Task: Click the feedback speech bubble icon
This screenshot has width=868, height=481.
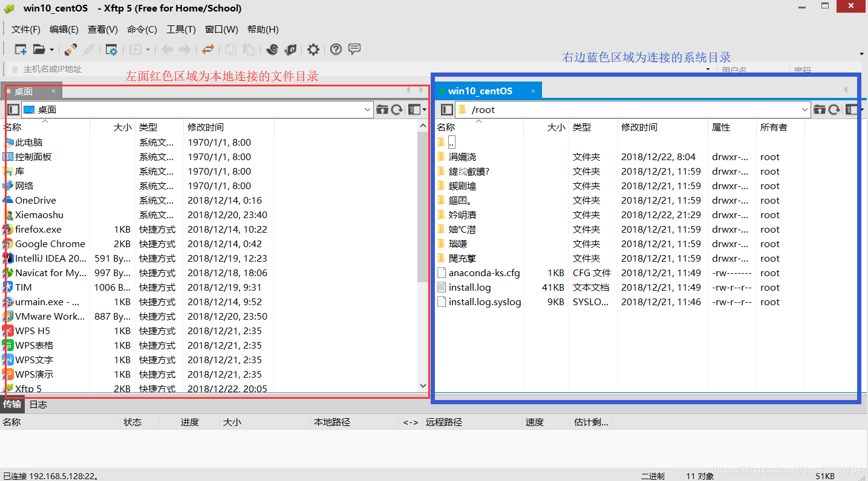Action: click(355, 49)
